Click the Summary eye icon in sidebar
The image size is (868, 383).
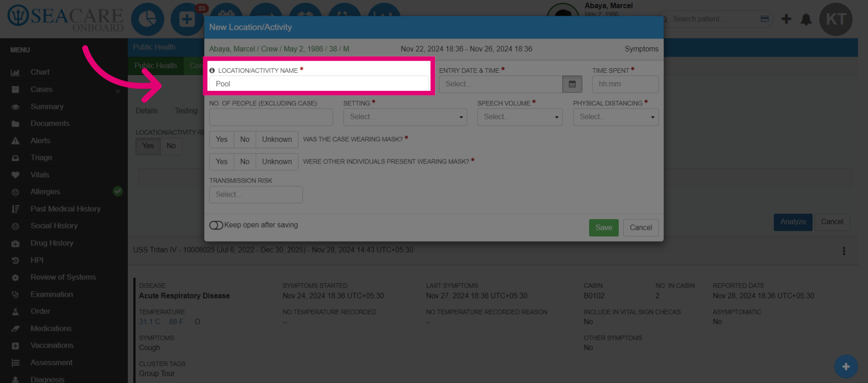[x=15, y=107]
